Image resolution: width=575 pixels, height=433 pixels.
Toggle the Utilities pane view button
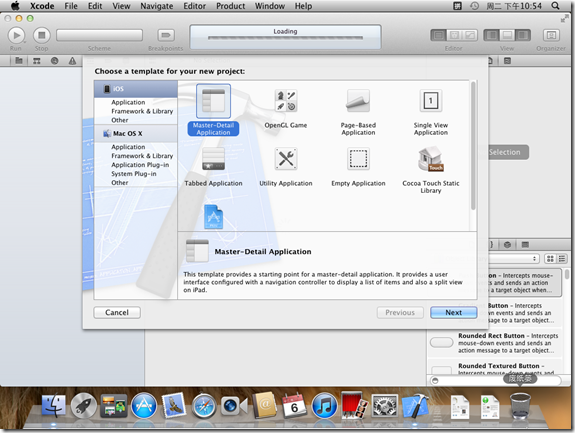(x=523, y=35)
